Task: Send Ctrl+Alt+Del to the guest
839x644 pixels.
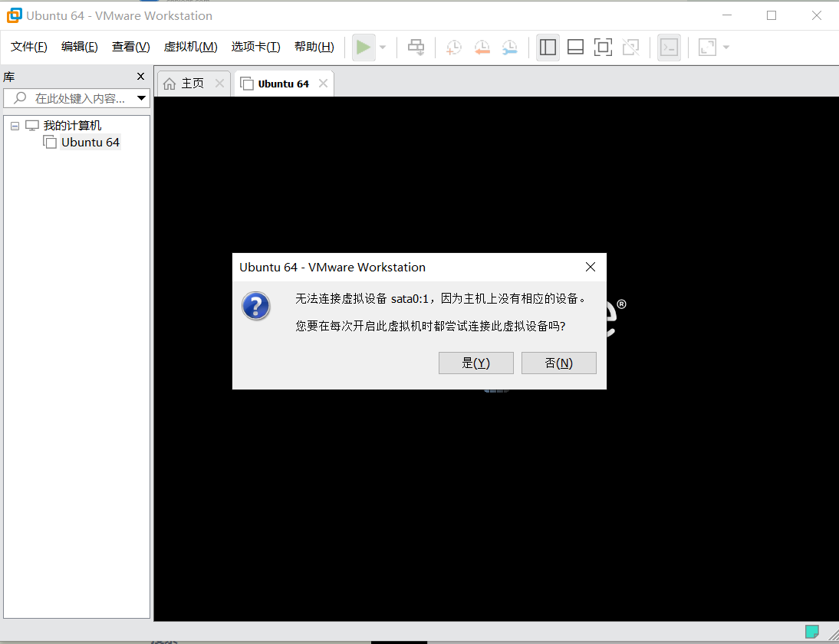Action: click(x=416, y=47)
